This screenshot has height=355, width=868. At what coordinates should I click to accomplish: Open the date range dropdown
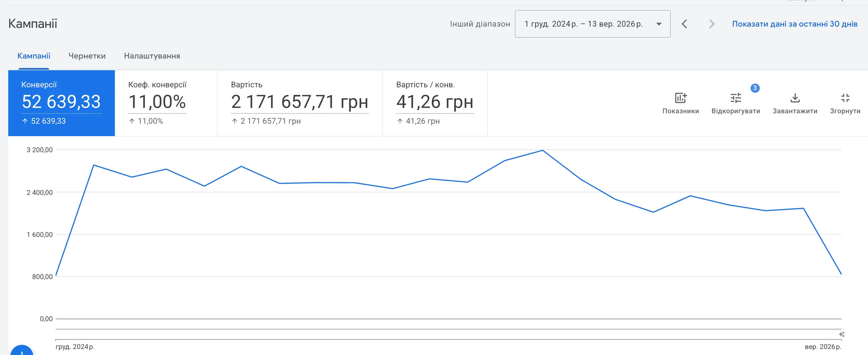click(592, 24)
